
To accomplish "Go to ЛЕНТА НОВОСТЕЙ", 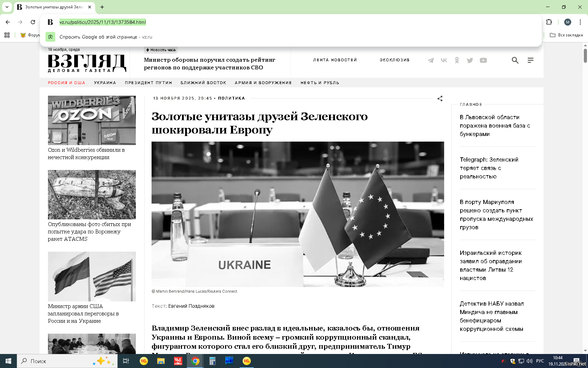I will point(335,60).
